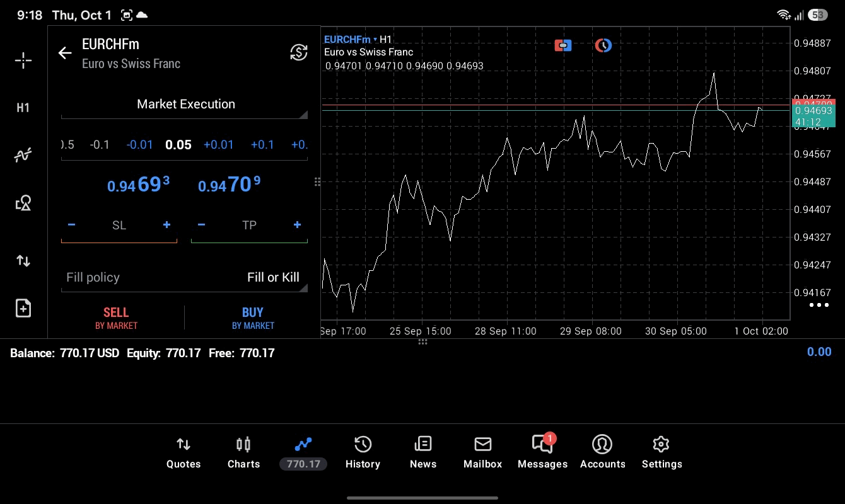Viewport: 845px width, 504px height.
Task: Select the crosshair cursor tool
Action: pyautogui.click(x=23, y=60)
